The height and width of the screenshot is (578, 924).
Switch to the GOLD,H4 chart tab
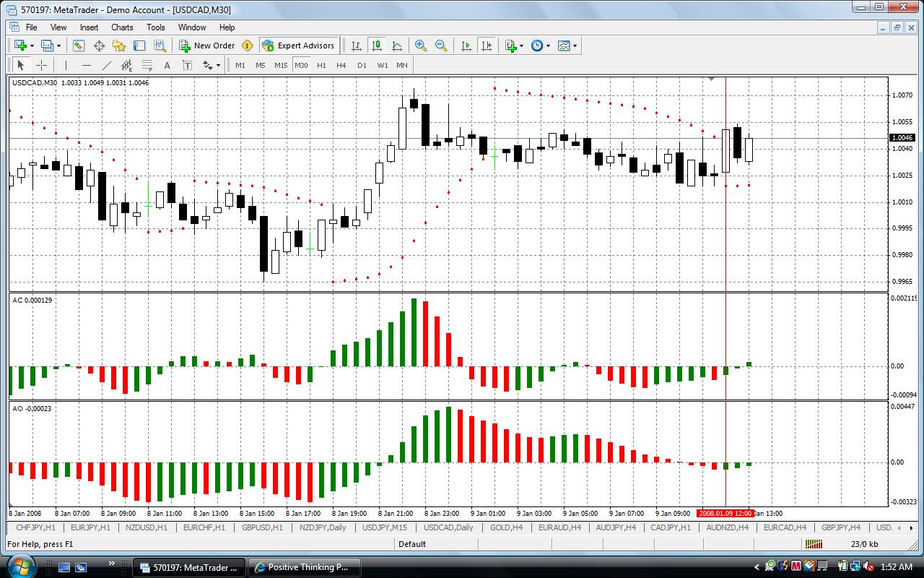coord(506,527)
